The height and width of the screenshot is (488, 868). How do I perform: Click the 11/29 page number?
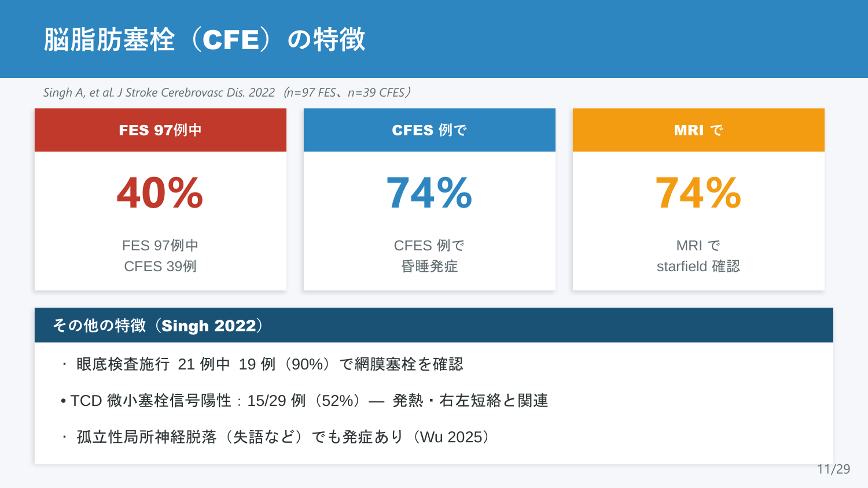pyautogui.click(x=834, y=469)
